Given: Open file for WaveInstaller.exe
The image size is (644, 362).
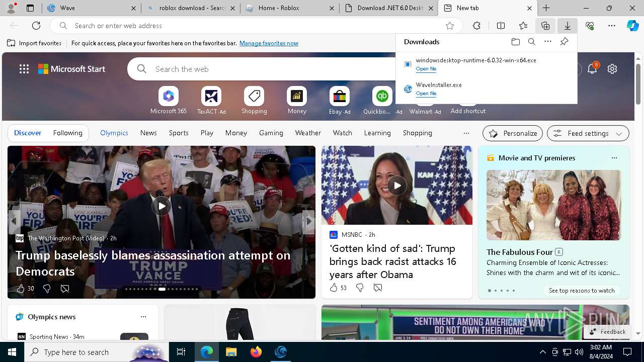Looking at the screenshot, I should pos(426,94).
